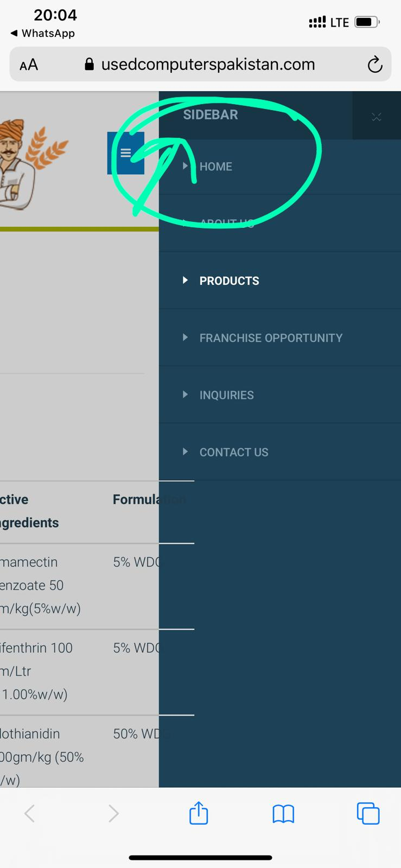Image resolution: width=401 pixels, height=868 pixels.
Task: Navigate to CONTACT US
Action: [x=234, y=452]
